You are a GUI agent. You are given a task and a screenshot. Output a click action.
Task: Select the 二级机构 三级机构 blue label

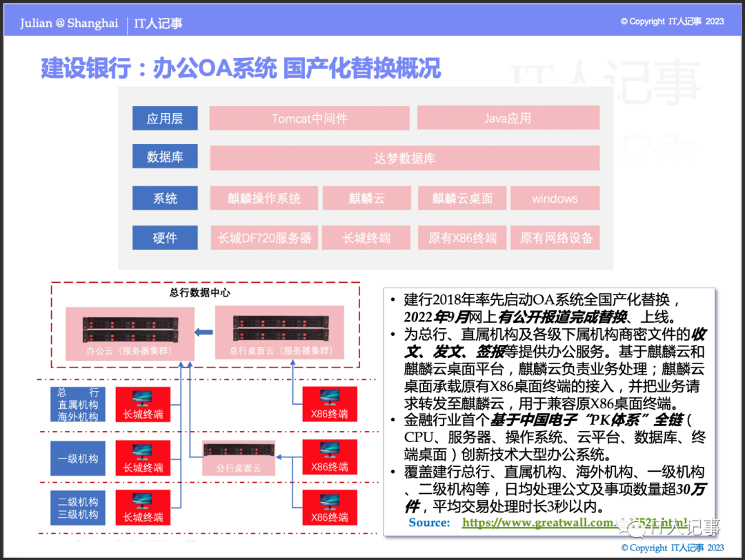coord(78,508)
